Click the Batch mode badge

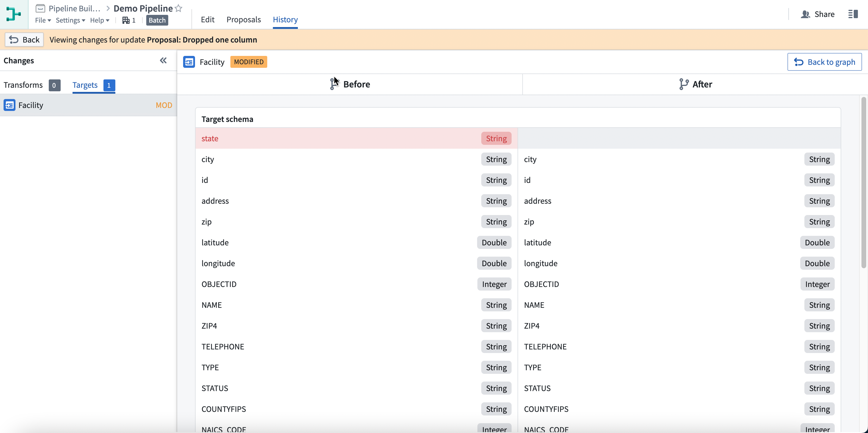pos(157,20)
